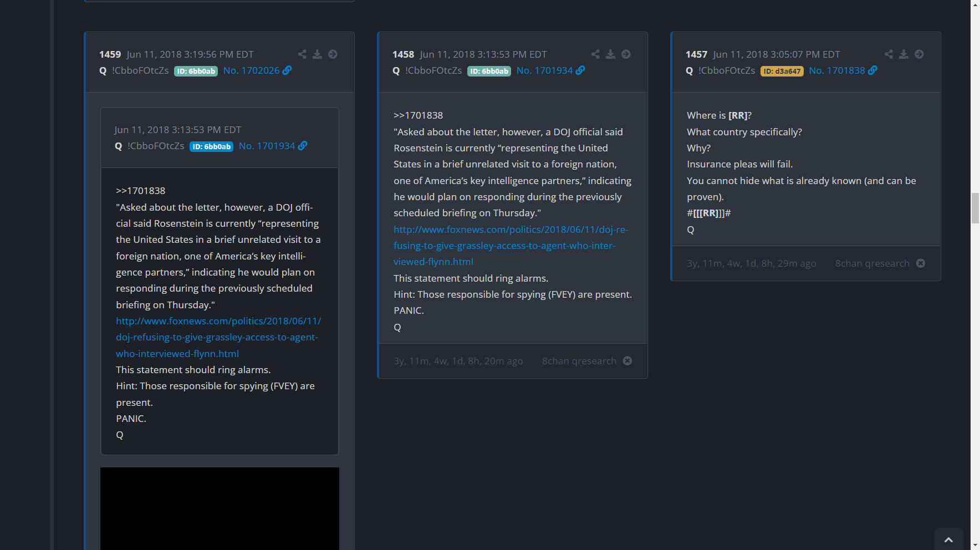Download post 1458 using download icon
980x550 pixels.
610,54
